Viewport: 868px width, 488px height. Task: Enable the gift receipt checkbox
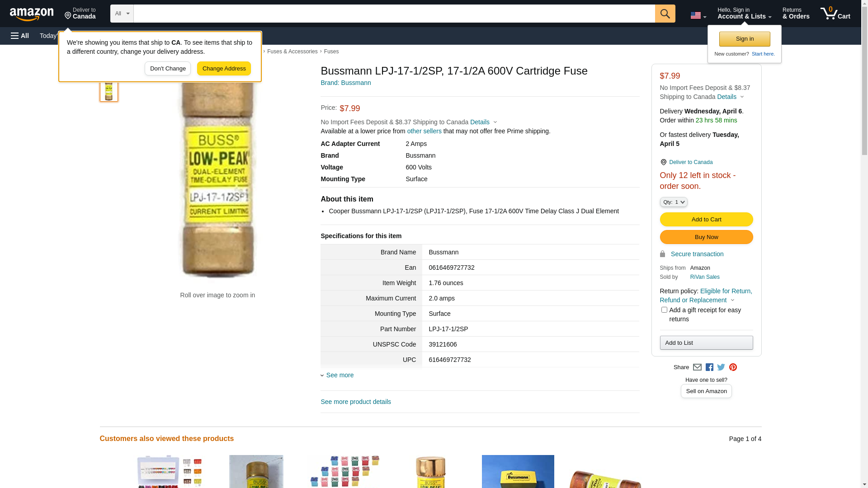pyautogui.click(x=664, y=310)
